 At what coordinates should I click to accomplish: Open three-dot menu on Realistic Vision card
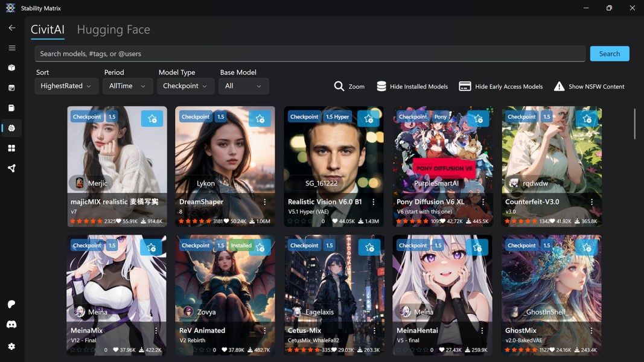pyautogui.click(x=374, y=202)
